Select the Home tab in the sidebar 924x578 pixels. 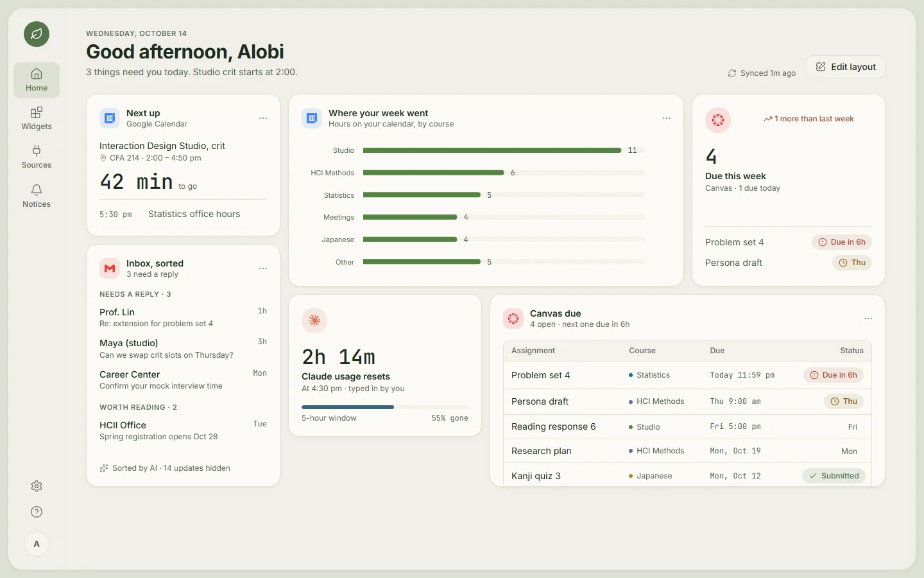pyautogui.click(x=37, y=80)
